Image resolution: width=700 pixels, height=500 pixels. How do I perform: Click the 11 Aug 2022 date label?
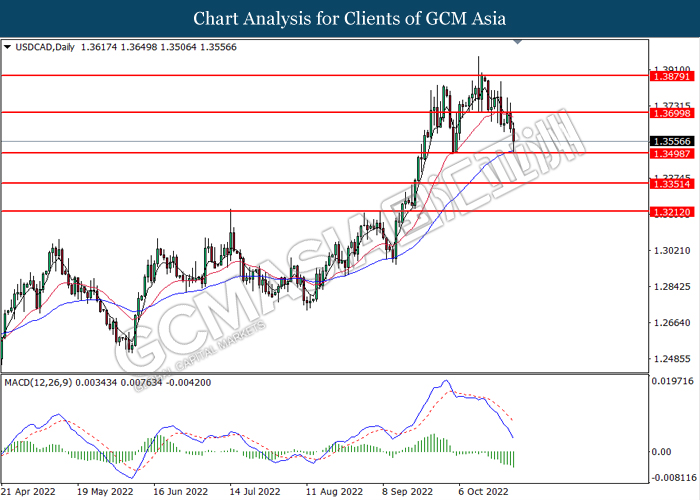[x=334, y=492]
